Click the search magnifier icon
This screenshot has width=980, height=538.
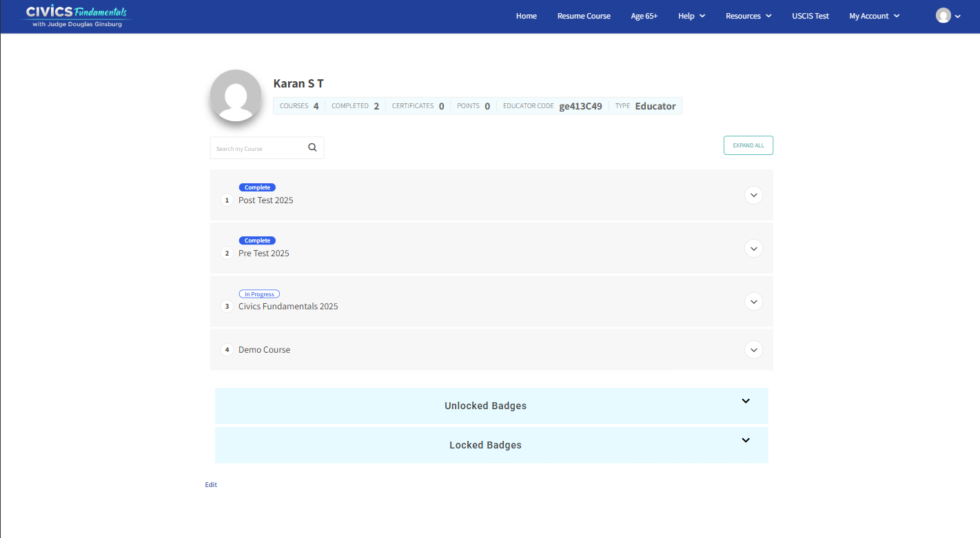click(x=312, y=147)
